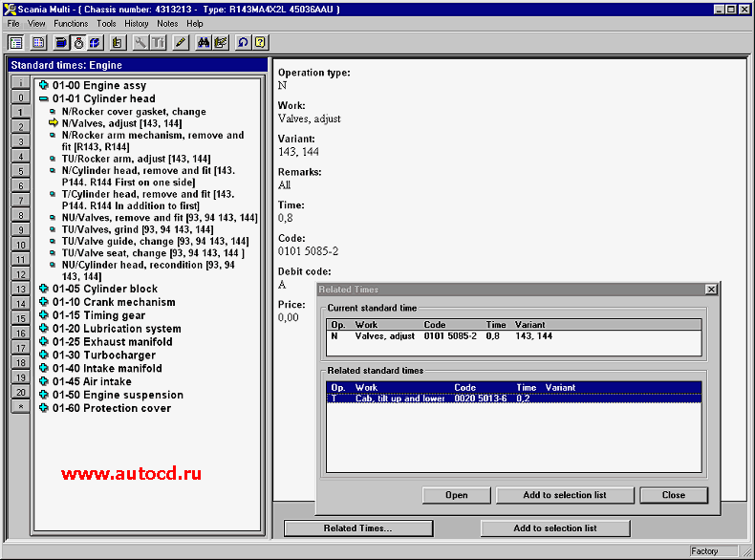The width and height of the screenshot is (755, 560).
Task: Click side index button 16
Action: pos(21,334)
